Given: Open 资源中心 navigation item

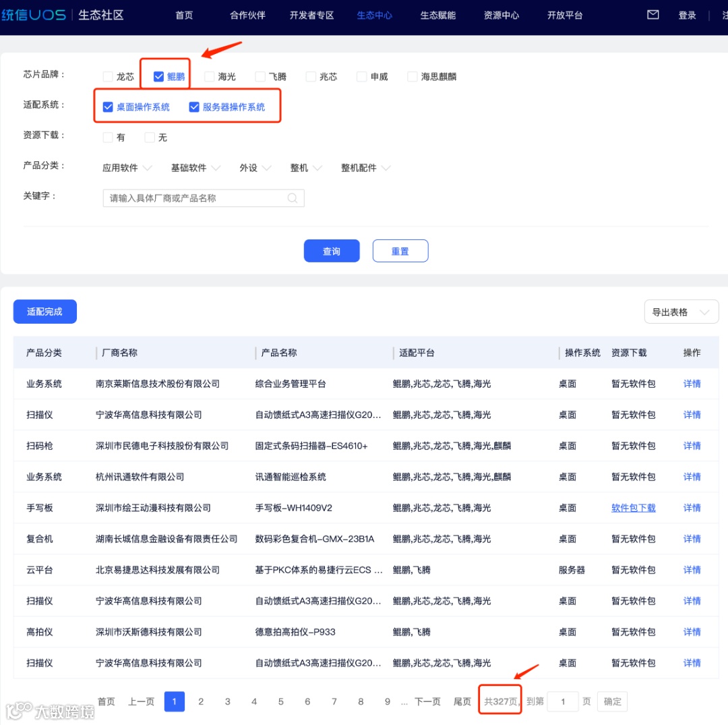Looking at the screenshot, I should click(502, 16).
